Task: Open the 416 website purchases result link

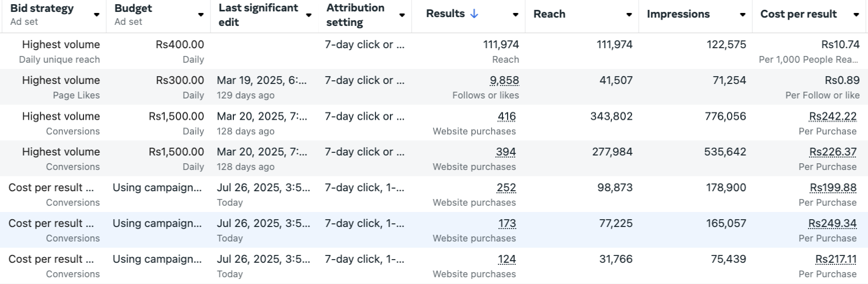Action: (507, 117)
